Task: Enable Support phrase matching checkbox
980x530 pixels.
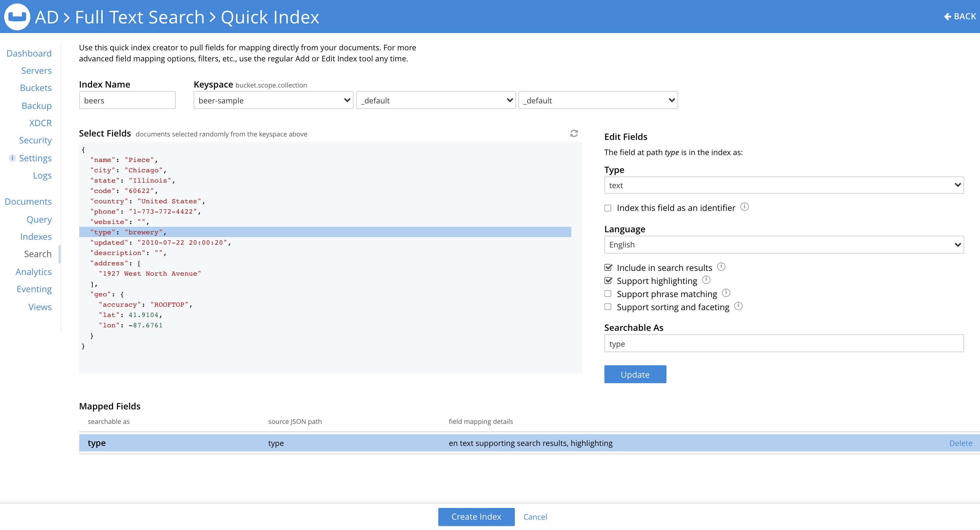Action: pos(608,294)
